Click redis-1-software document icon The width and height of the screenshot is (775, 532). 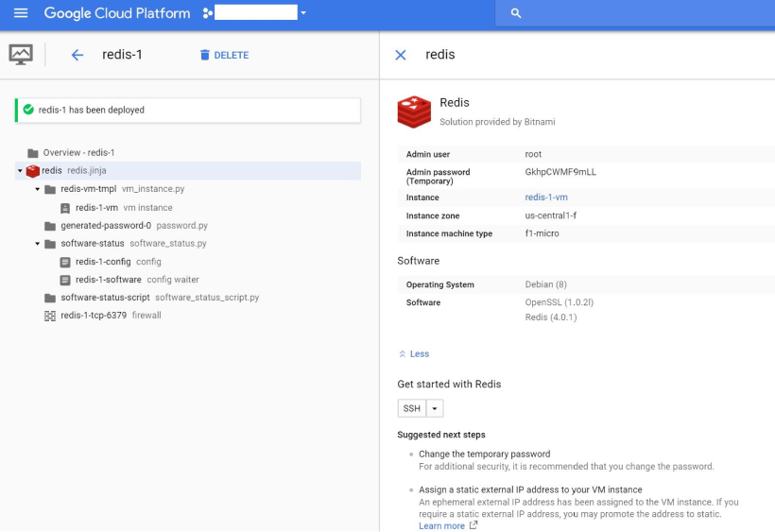tap(65, 280)
